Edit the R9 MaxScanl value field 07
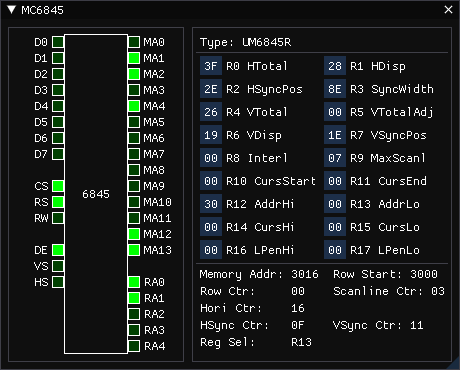The image size is (460, 370). [x=335, y=158]
